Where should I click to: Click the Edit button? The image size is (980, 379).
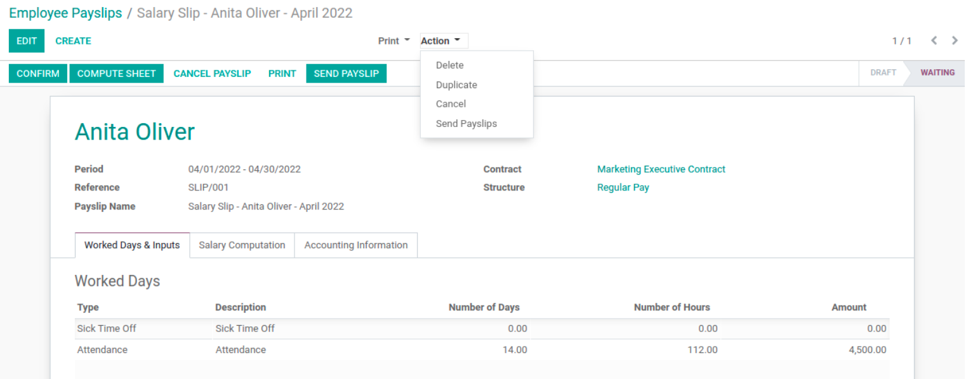27,41
